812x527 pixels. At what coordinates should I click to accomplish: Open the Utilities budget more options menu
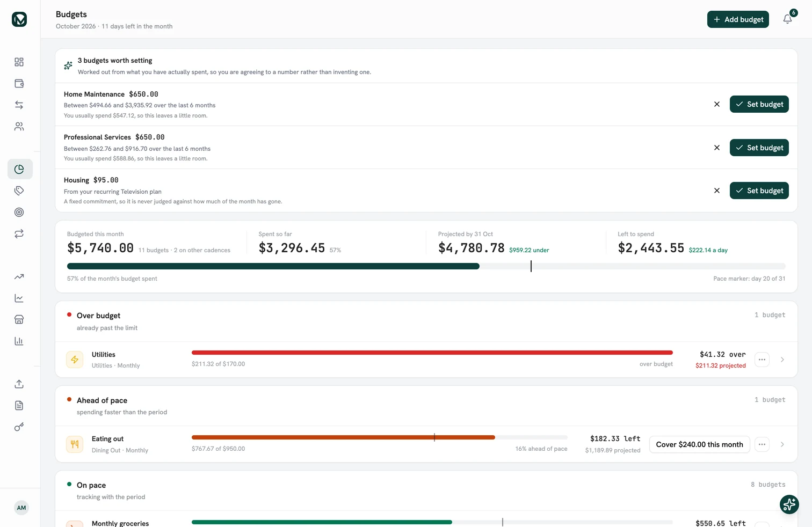pyautogui.click(x=762, y=360)
